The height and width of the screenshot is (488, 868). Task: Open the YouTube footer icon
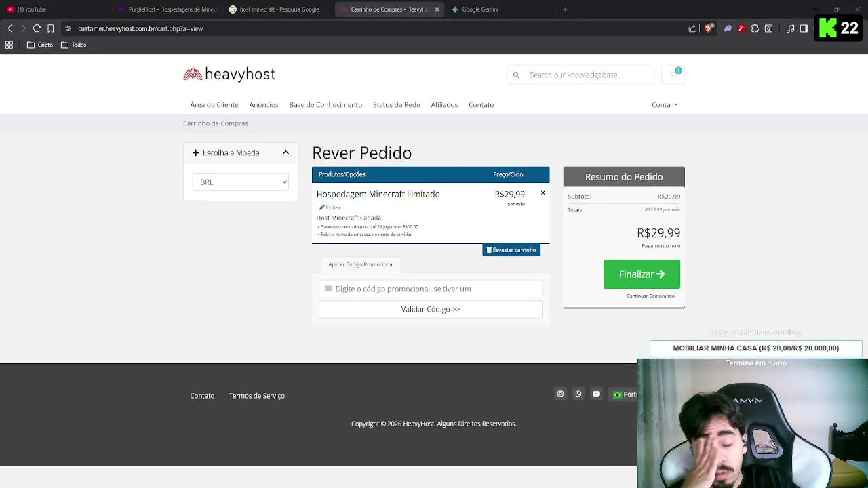point(596,394)
